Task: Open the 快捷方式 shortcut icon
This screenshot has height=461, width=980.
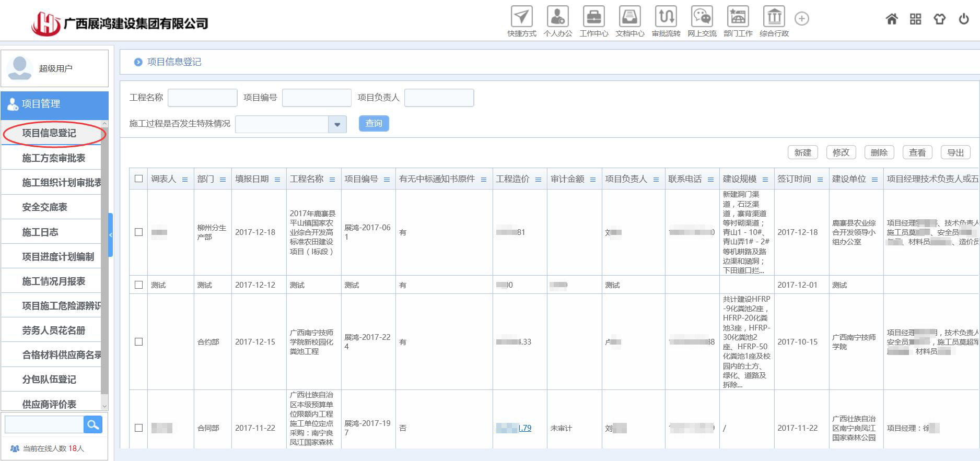Action: pyautogui.click(x=521, y=17)
